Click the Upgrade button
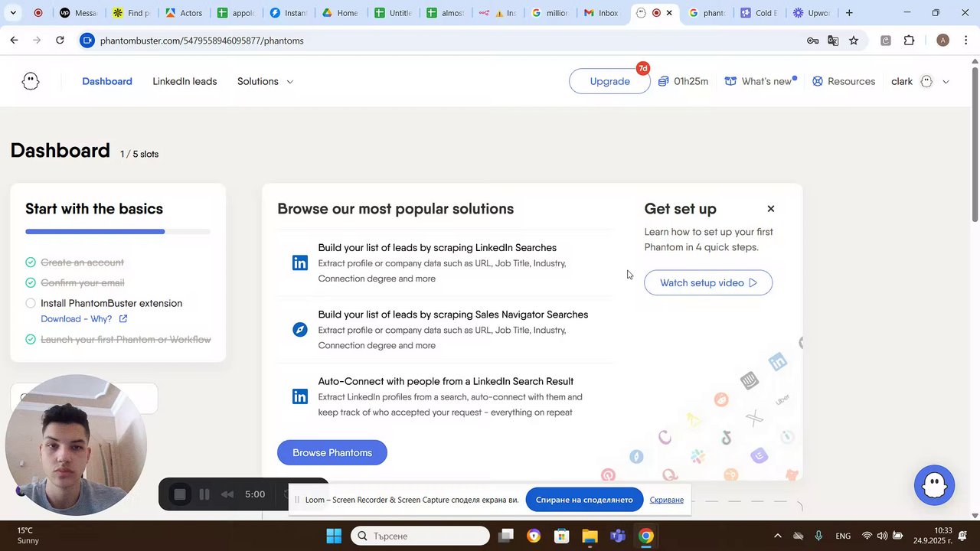This screenshot has height=551, width=980. 610,81
